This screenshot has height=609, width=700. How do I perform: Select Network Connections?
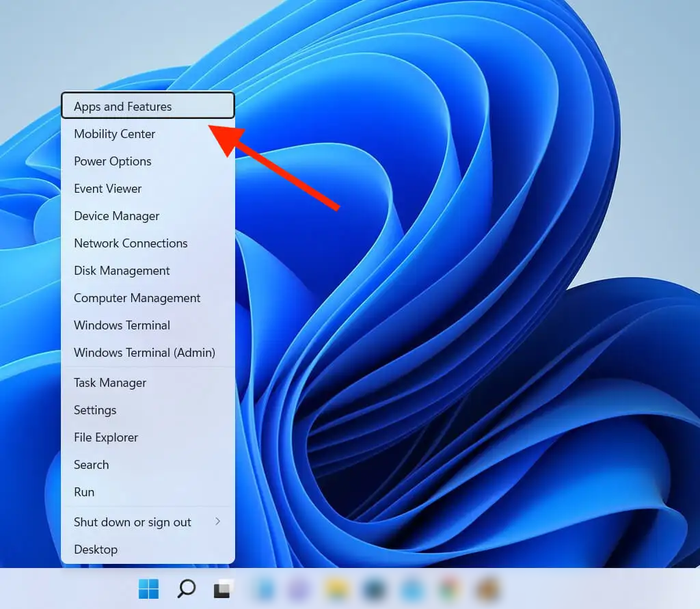131,243
